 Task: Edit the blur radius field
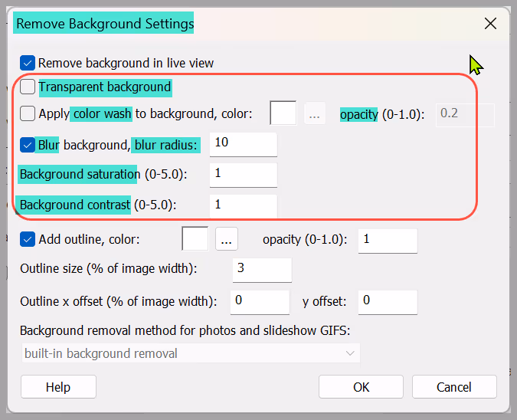244,145
